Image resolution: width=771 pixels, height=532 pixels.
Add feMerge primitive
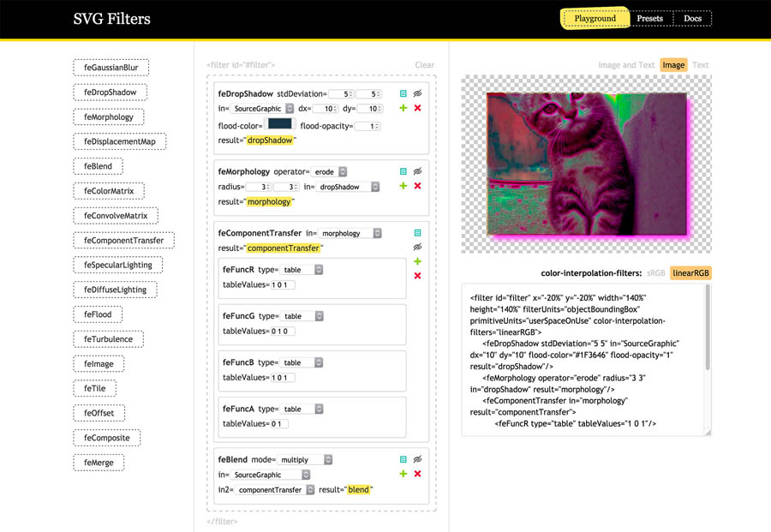(99, 463)
